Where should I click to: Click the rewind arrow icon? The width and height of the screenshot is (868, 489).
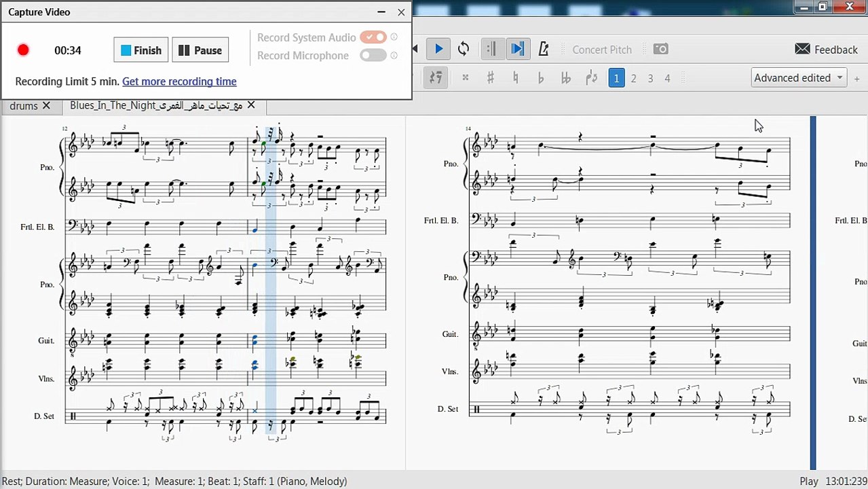(x=415, y=49)
